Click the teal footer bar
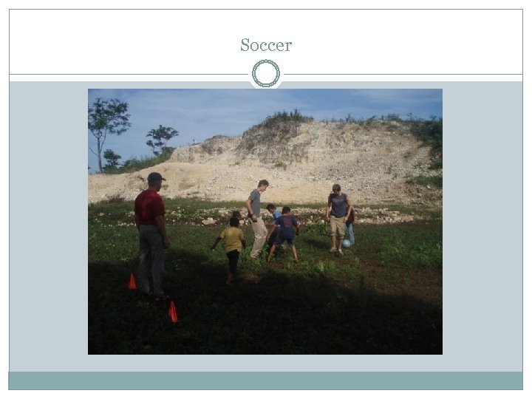Viewport: 532px width, 399px height. [266, 381]
